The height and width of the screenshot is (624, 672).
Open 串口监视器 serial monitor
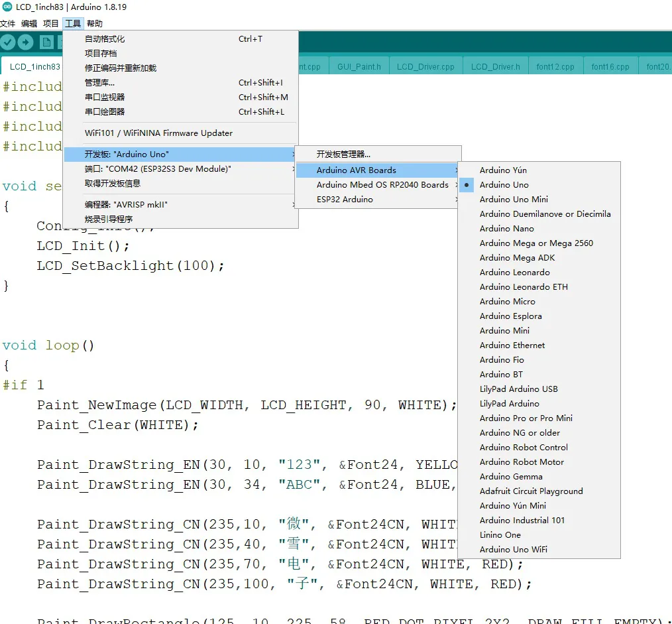180,97
